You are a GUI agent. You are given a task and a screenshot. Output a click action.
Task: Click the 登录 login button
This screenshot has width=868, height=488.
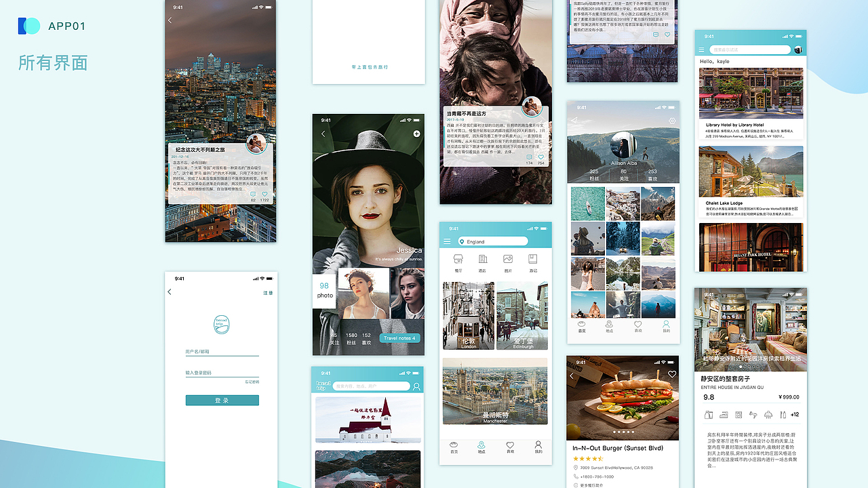coord(222,401)
